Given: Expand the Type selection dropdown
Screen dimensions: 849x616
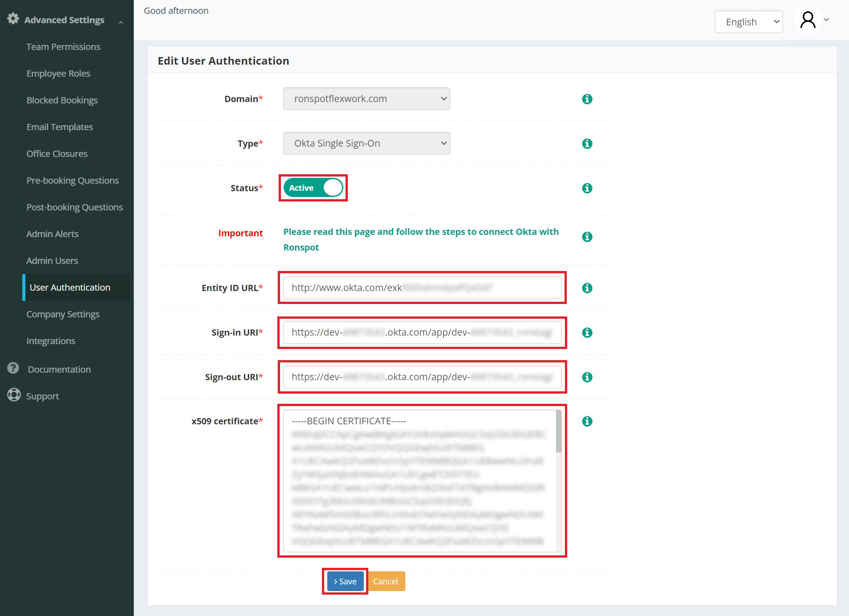Looking at the screenshot, I should [x=366, y=144].
